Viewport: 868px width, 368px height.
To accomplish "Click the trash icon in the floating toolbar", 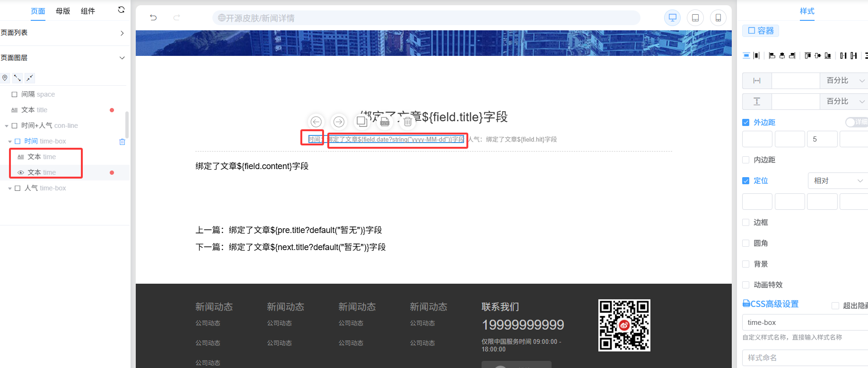I will pos(407,122).
